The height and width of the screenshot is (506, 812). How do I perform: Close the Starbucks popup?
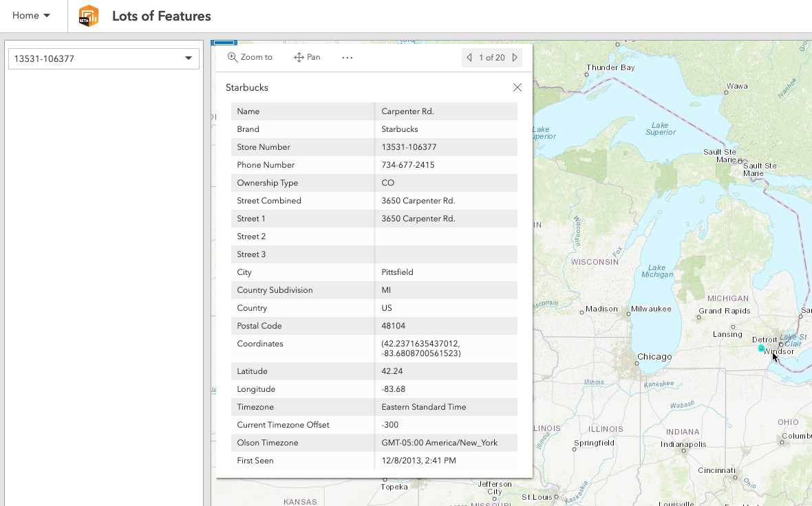tap(517, 87)
